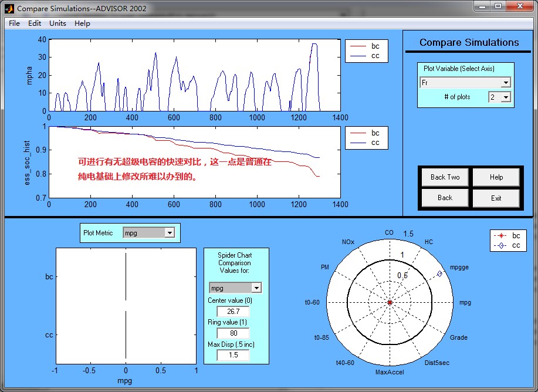The image size is (538, 392).
Task: Click the cc entry in the mpha plot legend
Action: 366,56
